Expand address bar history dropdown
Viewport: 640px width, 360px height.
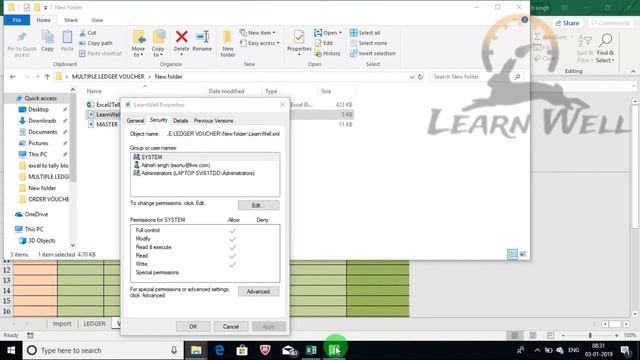click(412, 77)
